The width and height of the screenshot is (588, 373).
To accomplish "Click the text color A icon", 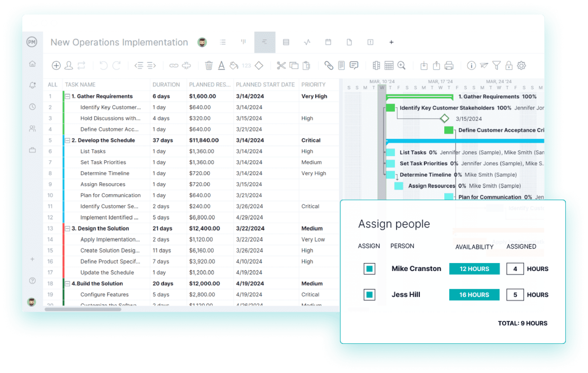I will click(221, 66).
